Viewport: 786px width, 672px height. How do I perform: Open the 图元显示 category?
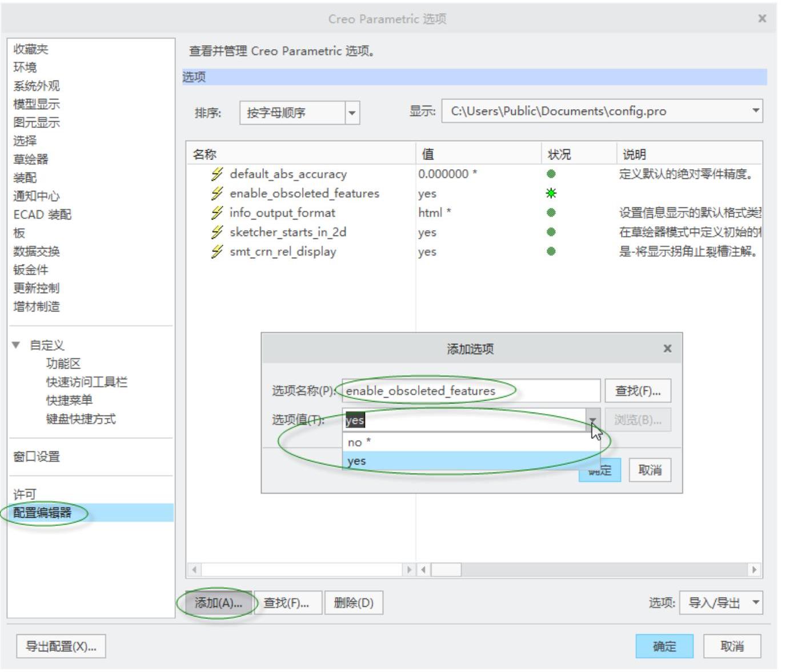[x=37, y=122]
